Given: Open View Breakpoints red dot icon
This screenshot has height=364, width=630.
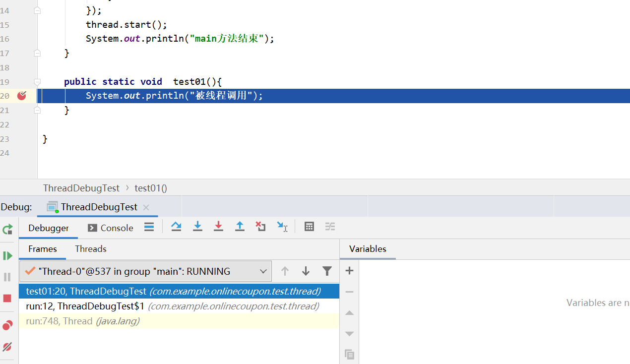Looking at the screenshot, I should coord(7,325).
